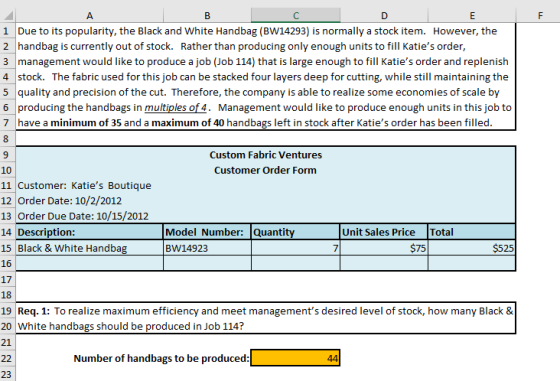Click the BW14923 model number cell
The height and width of the screenshot is (381, 560).
click(x=207, y=248)
